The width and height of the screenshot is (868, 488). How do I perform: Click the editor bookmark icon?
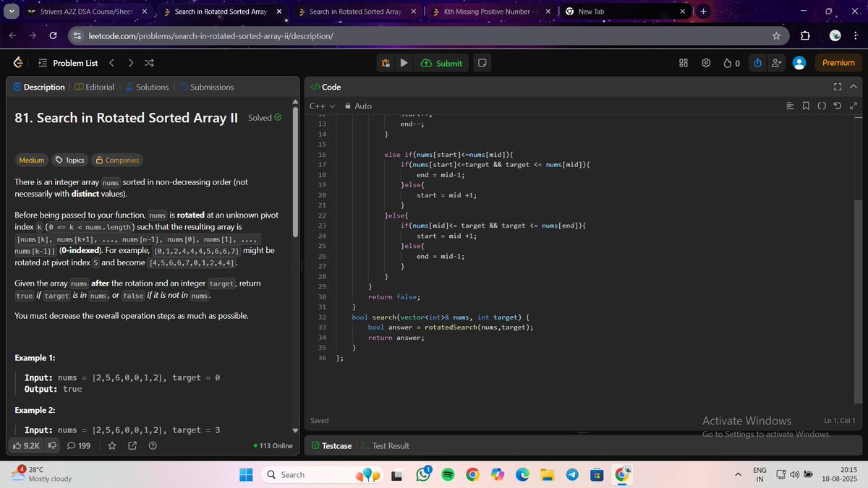click(x=806, y=106)
